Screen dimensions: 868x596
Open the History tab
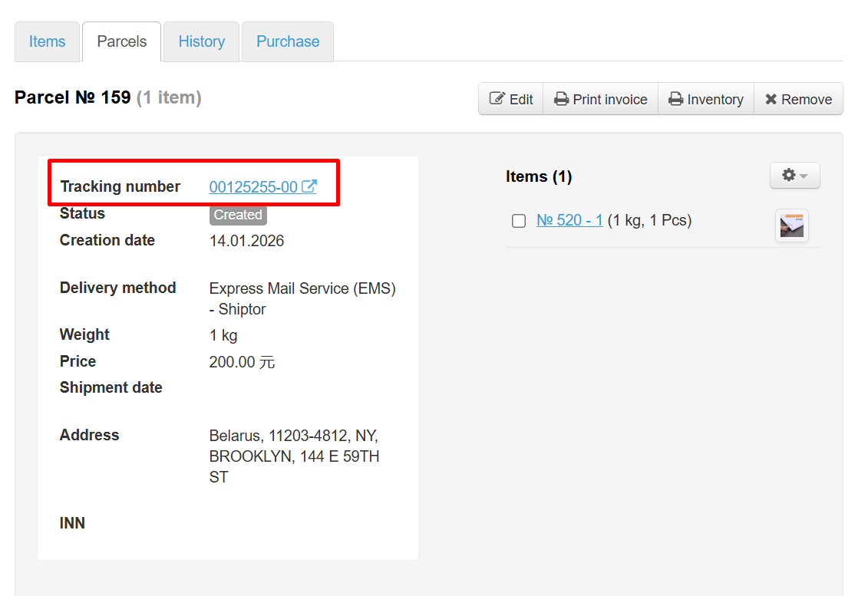tap(202, 41)
